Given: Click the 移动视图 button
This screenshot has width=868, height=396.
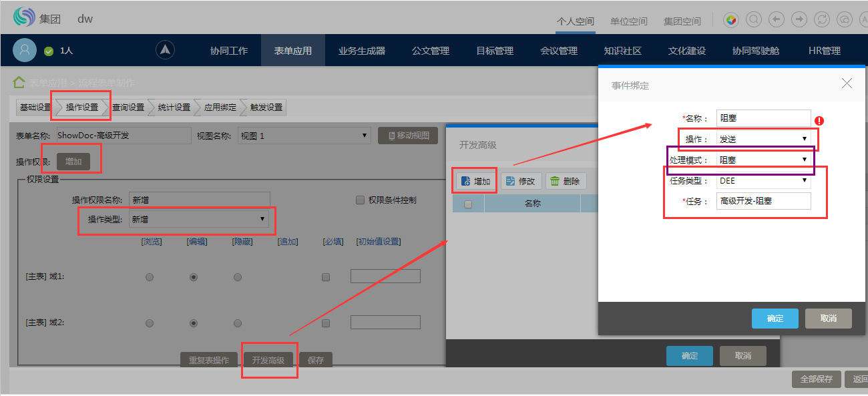Looking at the screenshot, I should coord(408,136).
